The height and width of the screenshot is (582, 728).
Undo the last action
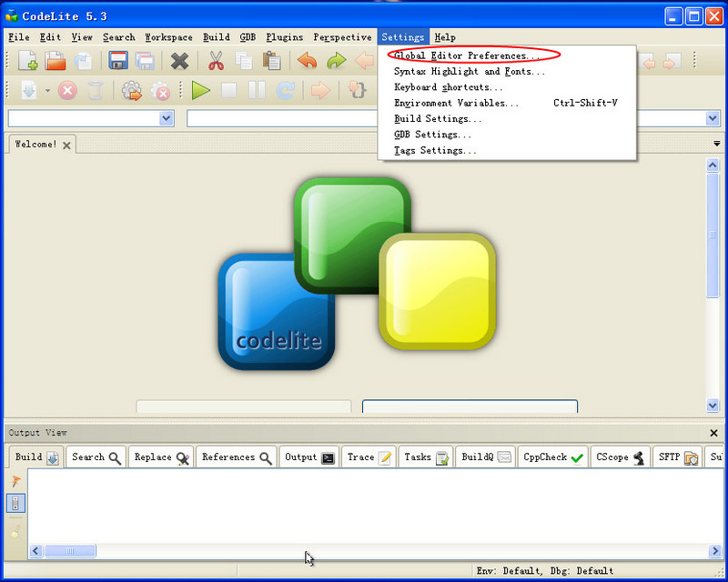pos(308,61)
